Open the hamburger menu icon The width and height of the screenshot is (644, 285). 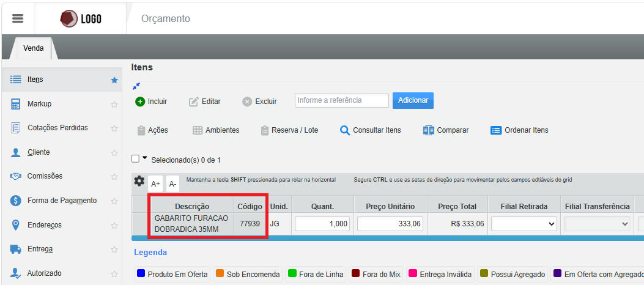coord(18,18)
